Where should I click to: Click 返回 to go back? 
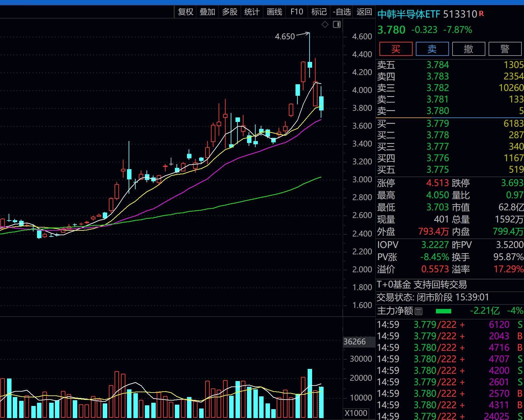point(364,12)
